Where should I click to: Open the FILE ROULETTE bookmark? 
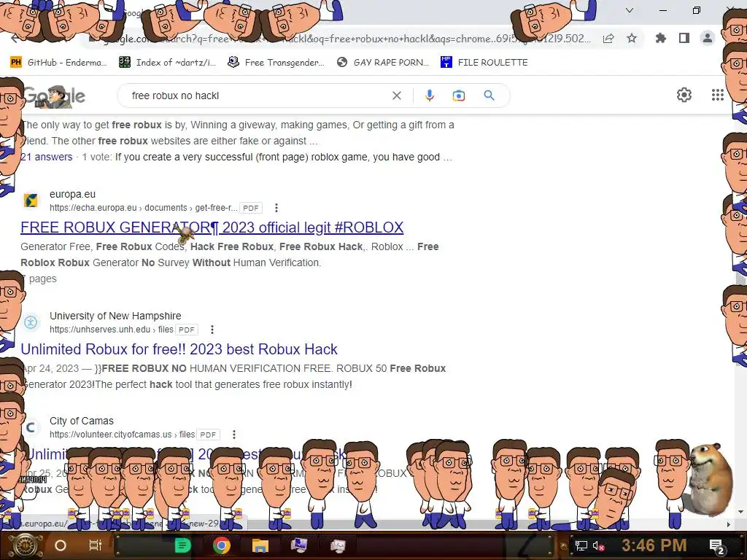(x=484, y=63)
